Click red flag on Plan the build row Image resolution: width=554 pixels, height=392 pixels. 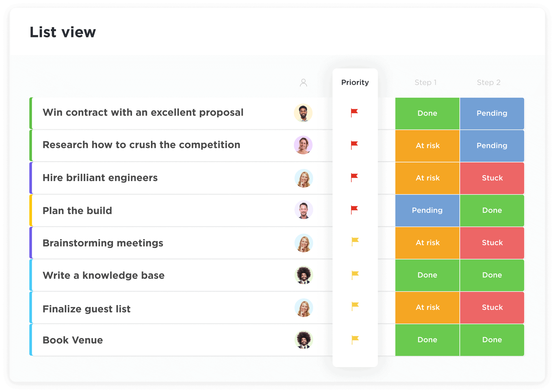click(x=354, y=210)
